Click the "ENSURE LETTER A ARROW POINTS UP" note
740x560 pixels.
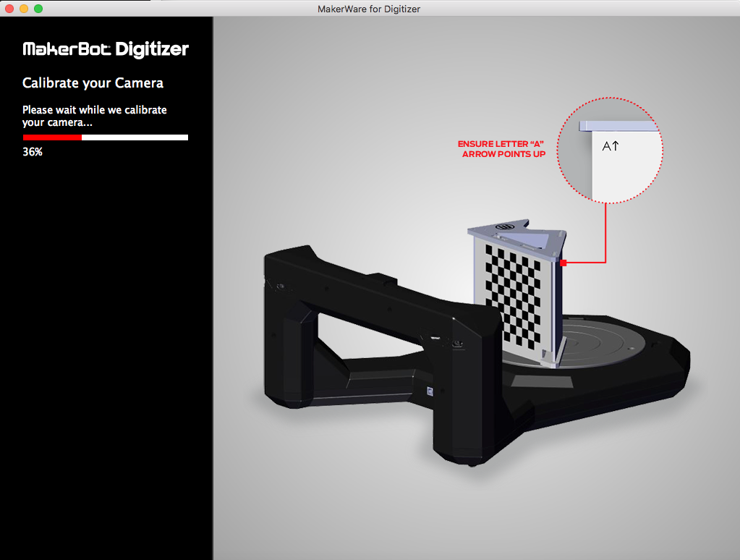point(502,149)
